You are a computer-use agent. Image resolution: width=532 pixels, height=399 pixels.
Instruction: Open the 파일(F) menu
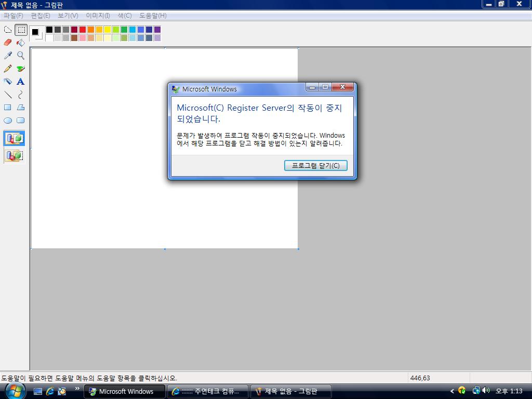[x=13, y=16]
